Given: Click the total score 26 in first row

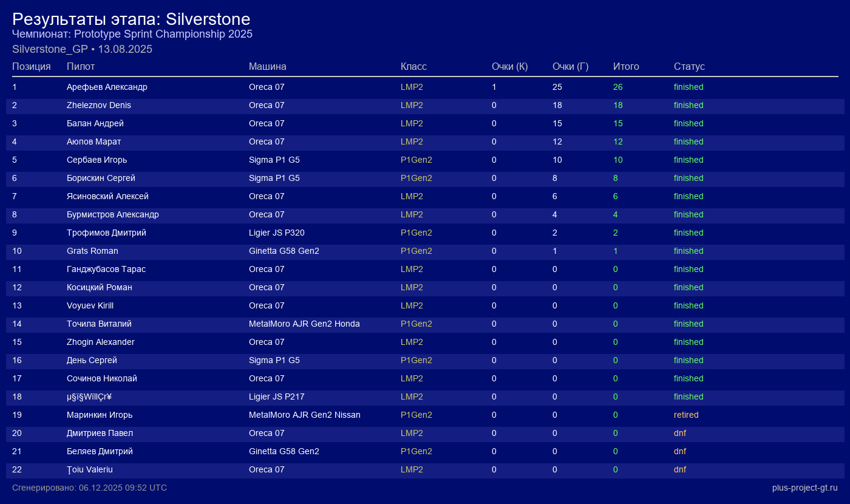Looking at the screenshot, I should point(617,87).
